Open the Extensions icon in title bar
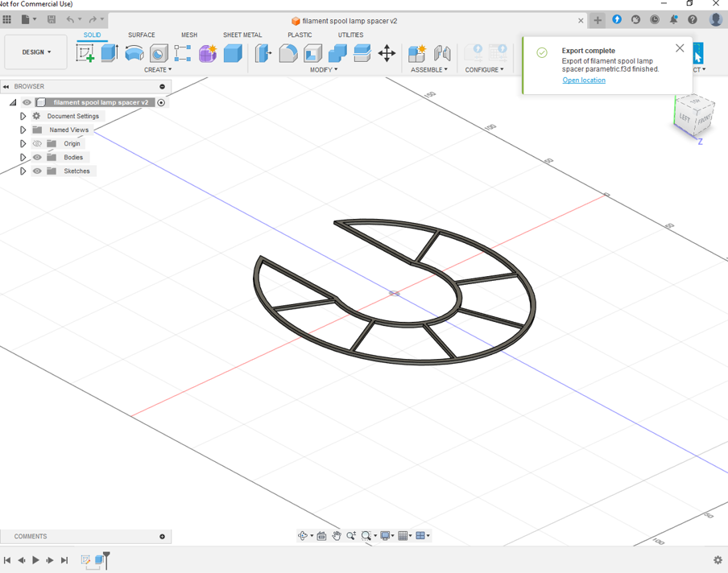The image size is (728, 573). click(617, 19)
